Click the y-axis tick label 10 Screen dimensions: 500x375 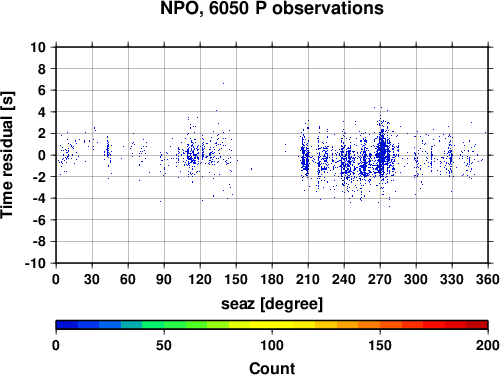[x=38, y=47]
